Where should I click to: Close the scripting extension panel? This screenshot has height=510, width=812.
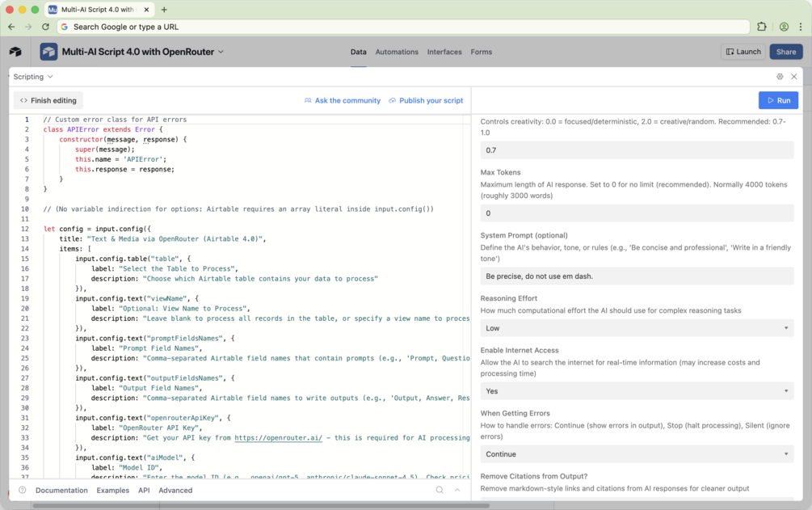click(794, 77)
